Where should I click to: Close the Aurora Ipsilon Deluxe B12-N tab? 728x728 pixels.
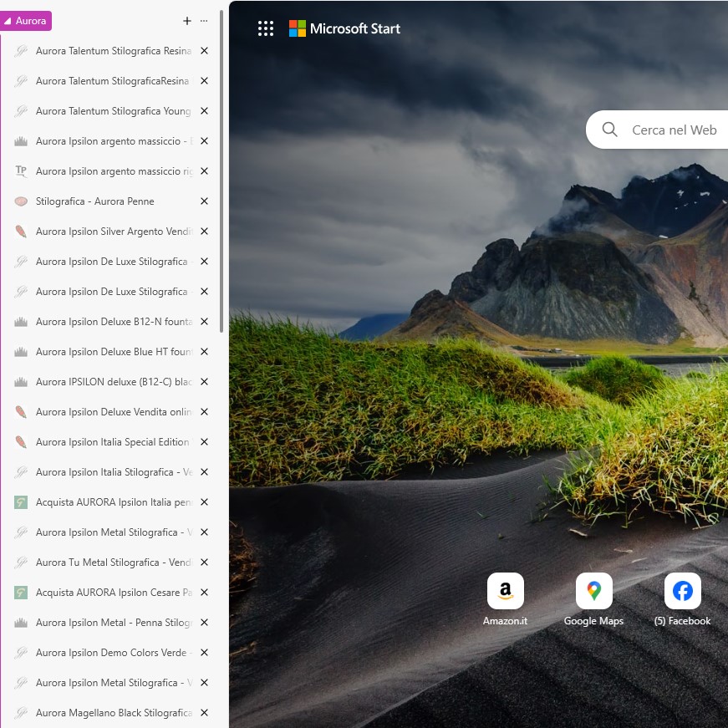point(204,322)
